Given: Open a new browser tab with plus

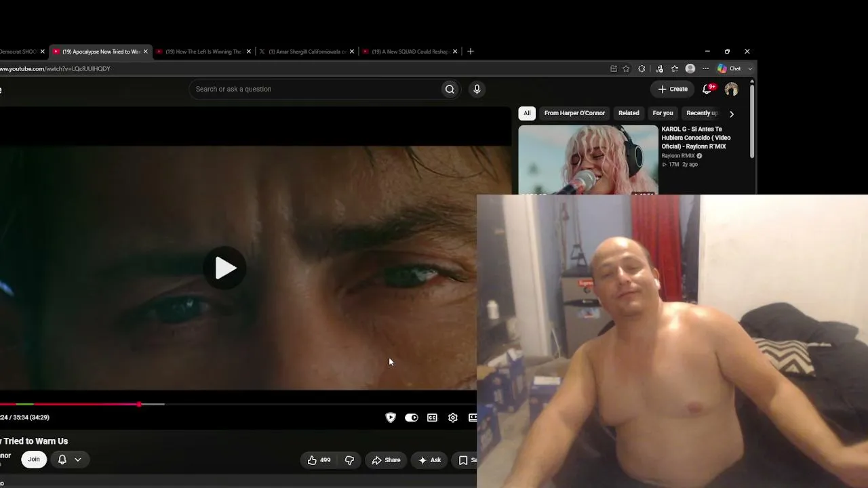Looking at the screenshot, I should click(x=471, y=52).
